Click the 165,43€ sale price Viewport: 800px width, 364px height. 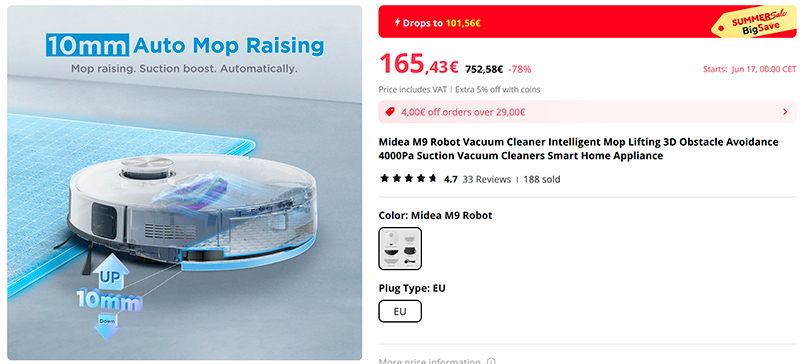(419, 64)
